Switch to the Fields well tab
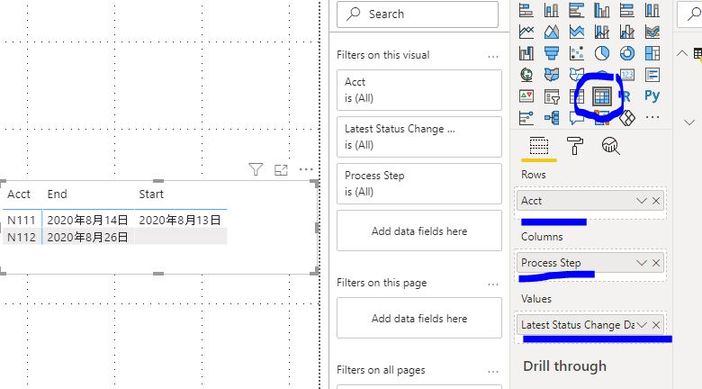 (539, 146)
